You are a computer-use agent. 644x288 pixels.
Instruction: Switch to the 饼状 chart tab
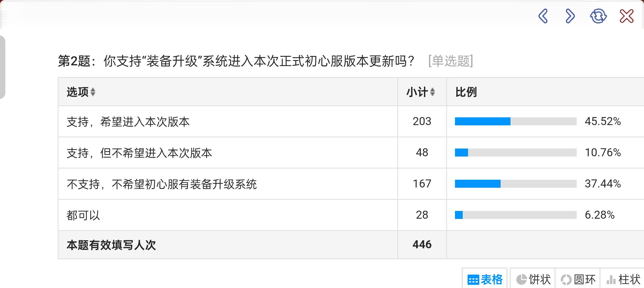pyautogui.click(x=533, y=279)
